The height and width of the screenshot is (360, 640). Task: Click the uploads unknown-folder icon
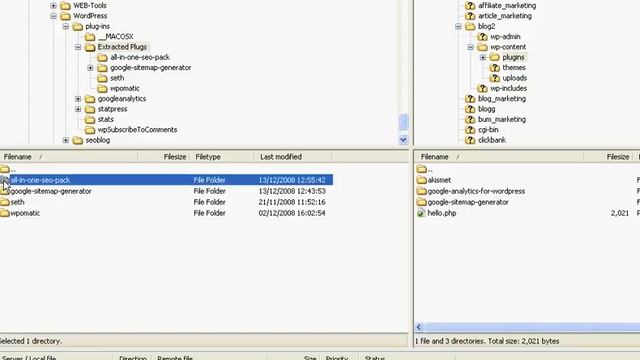[x=495, y=78]
